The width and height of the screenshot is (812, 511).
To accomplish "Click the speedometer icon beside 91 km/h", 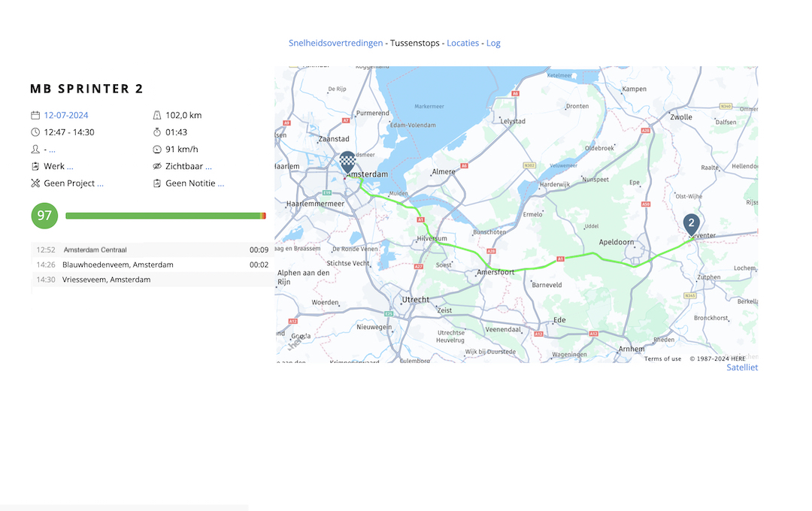I will (x=156, y=150).
